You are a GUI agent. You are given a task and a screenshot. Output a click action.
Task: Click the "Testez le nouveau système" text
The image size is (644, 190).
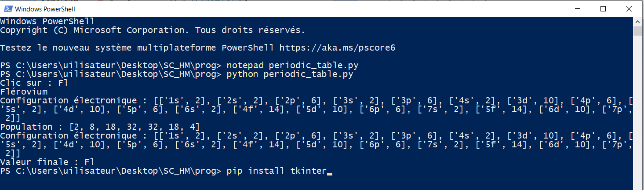coord(71,47)
